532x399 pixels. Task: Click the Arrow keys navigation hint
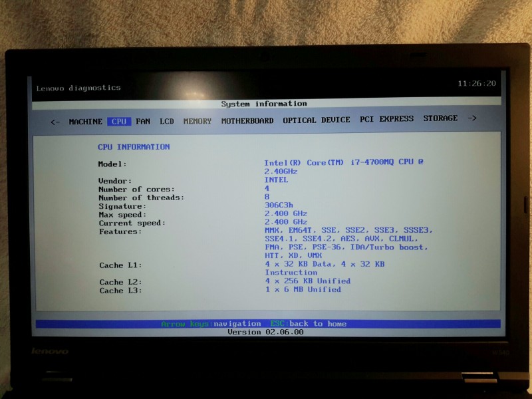pos(211,324)
